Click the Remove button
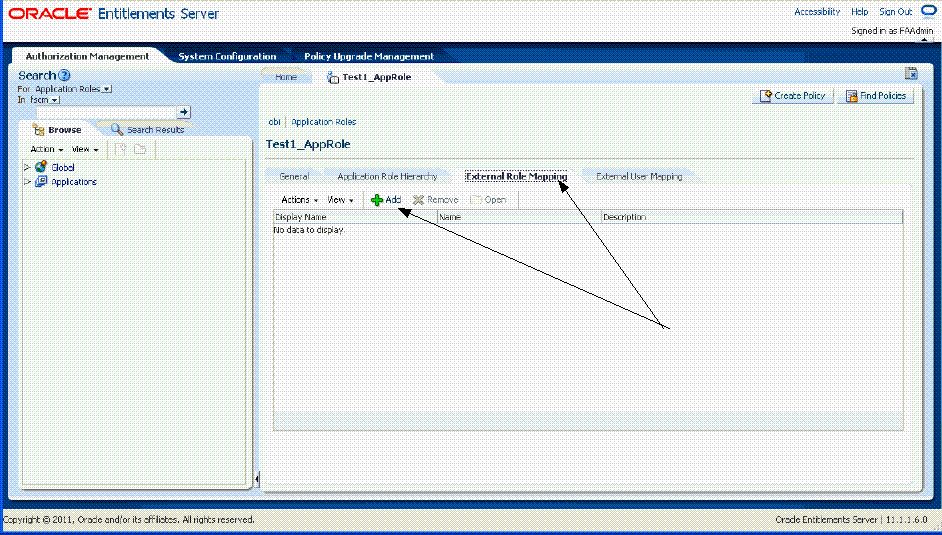The height and width of the screenshot is (535, 942). 436,200
